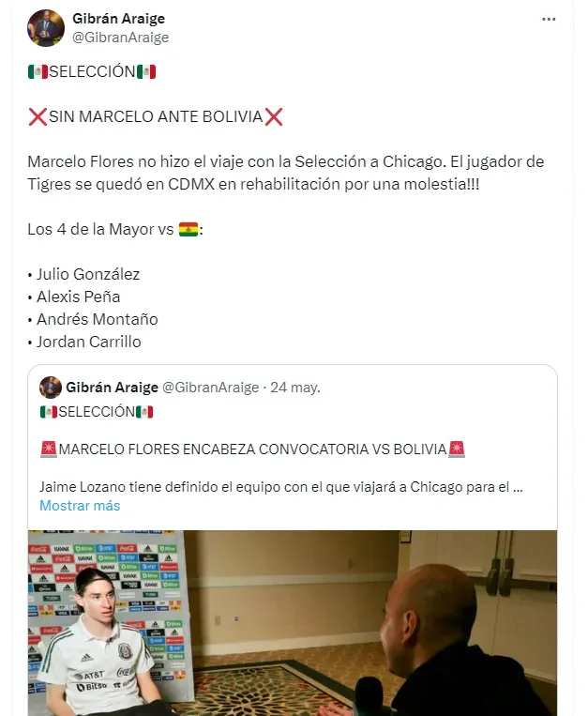Click the siren emoji before MARCELO FLORES
The image size is (588, 716).
pos(49,449)
